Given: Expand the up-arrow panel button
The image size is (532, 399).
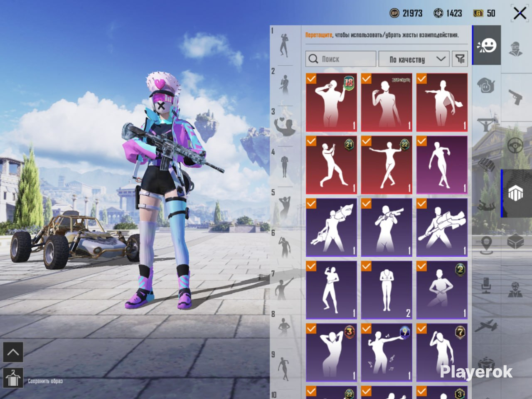Looking at the screenshot, I should pos(13,353).
